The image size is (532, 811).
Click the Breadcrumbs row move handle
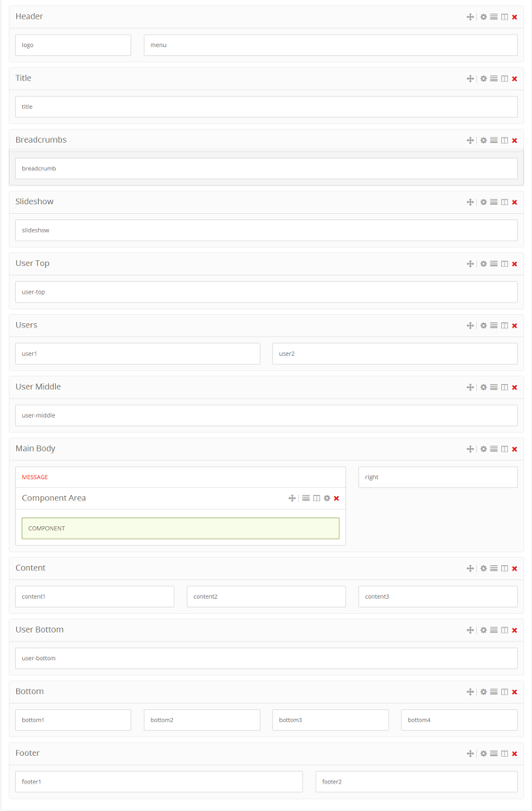point(470,140)
